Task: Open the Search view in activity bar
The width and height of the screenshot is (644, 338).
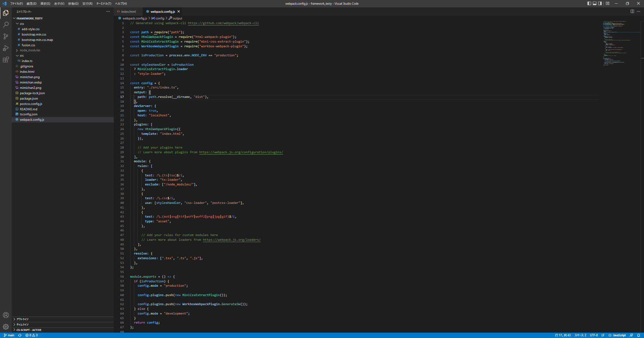Action: 6,25
